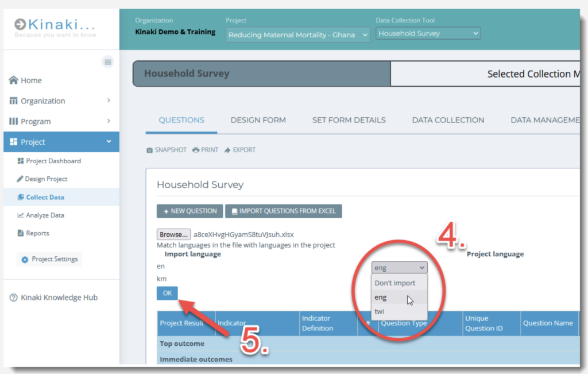The width and height of the screenshot is (588, 374).
Task: Click the plus icon on New Question
Action: (x=166, y=211)
